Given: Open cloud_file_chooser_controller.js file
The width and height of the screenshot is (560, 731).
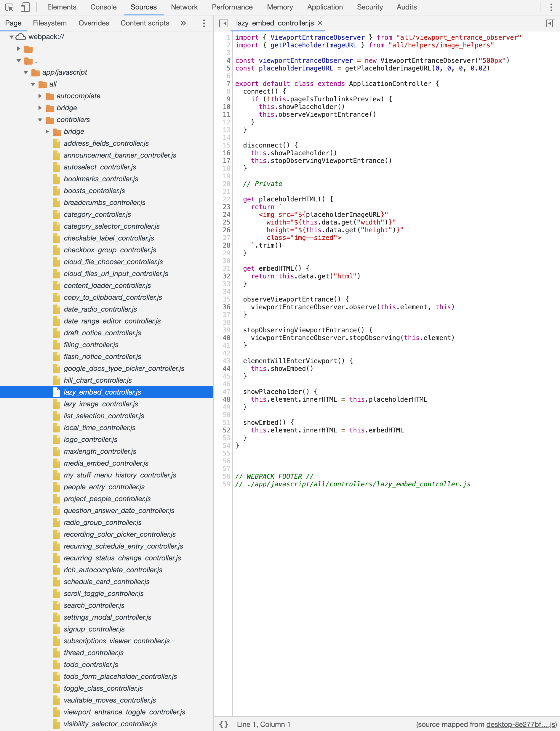Looking at the screenshot, I should point(113,262).
